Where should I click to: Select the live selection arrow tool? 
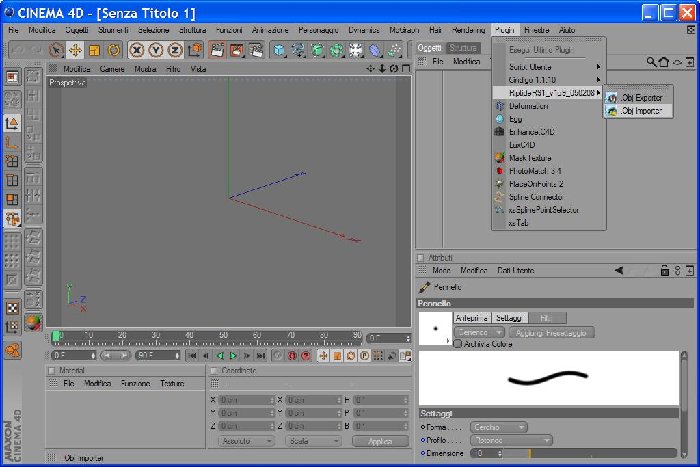click(x=56, y=50)
